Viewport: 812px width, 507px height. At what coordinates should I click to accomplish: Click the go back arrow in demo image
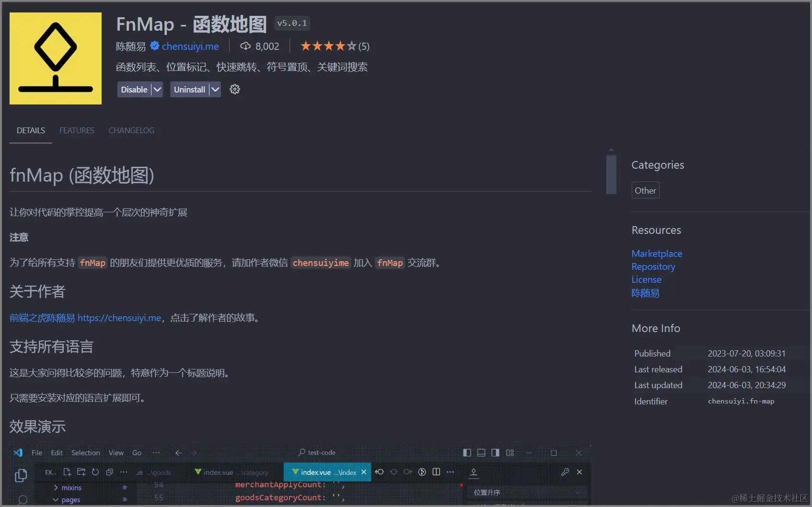click(179, 453)
